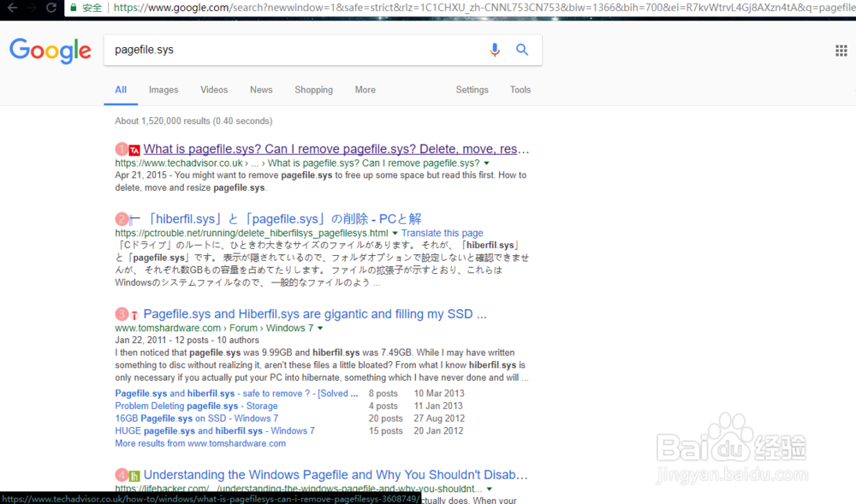Viewport: 856px width, 504px height.
Task: Open 'safe to remove ? - [Solved' sublink
Action: click(x=236, y=394)
